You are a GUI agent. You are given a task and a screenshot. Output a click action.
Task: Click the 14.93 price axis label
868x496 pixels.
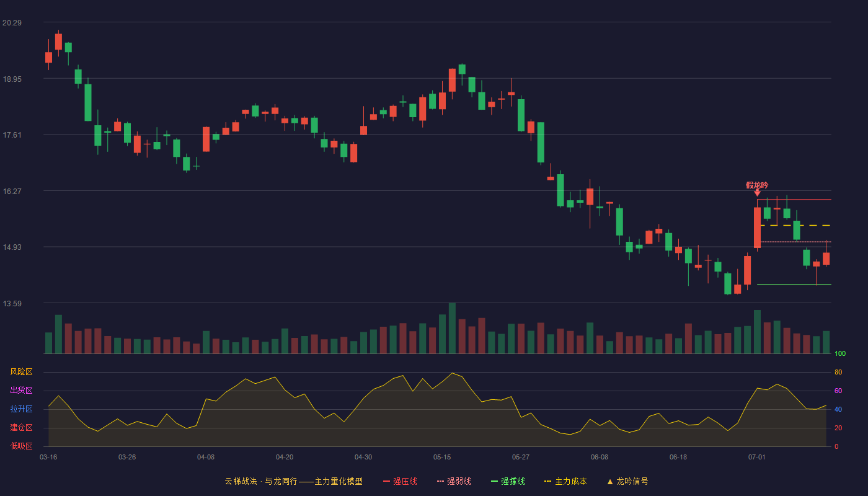[x=12, y=247]
